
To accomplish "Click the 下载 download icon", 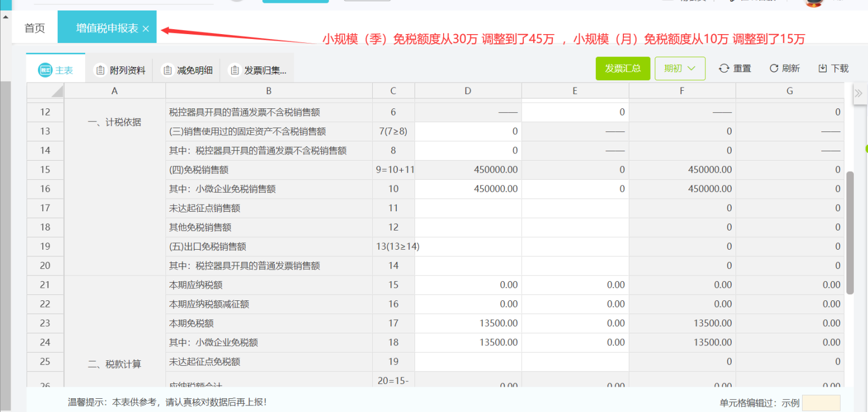I will [x=823, y=68].
